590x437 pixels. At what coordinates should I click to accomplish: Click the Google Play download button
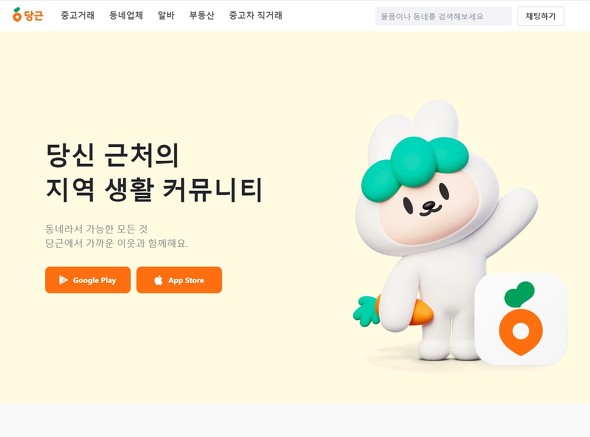click(88, 280)
